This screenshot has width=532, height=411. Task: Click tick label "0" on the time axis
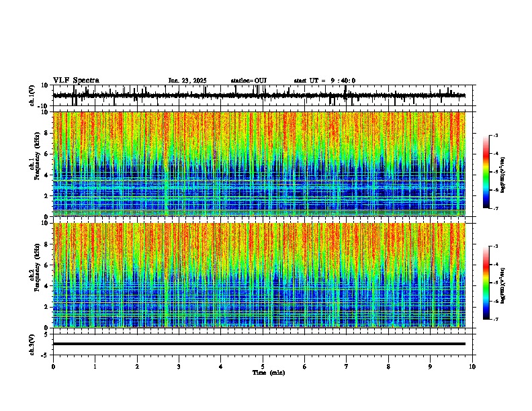click(53, 367)
